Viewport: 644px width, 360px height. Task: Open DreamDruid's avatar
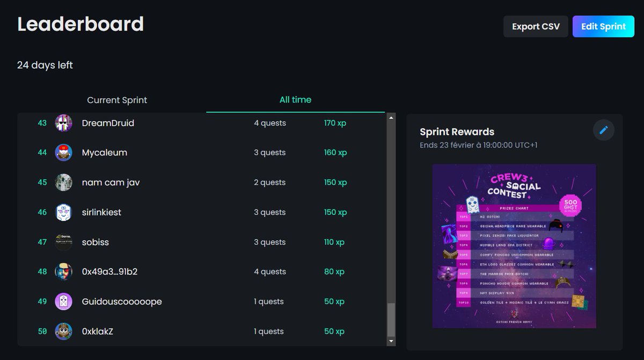pyautogui.click(x=64, y=123)
